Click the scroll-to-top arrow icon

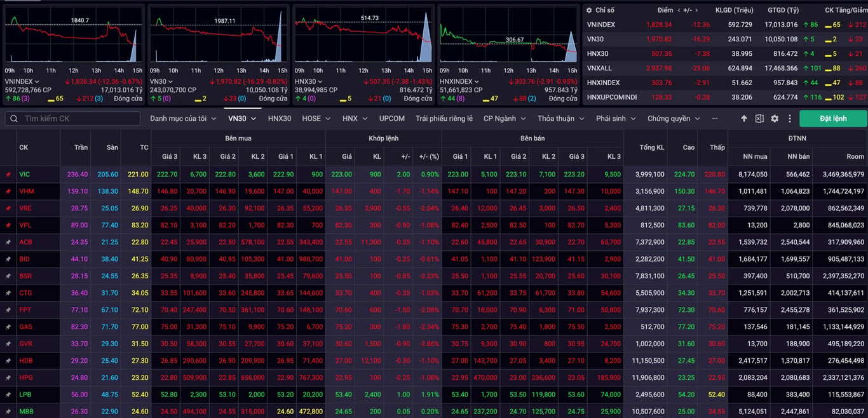pos(744,119)
